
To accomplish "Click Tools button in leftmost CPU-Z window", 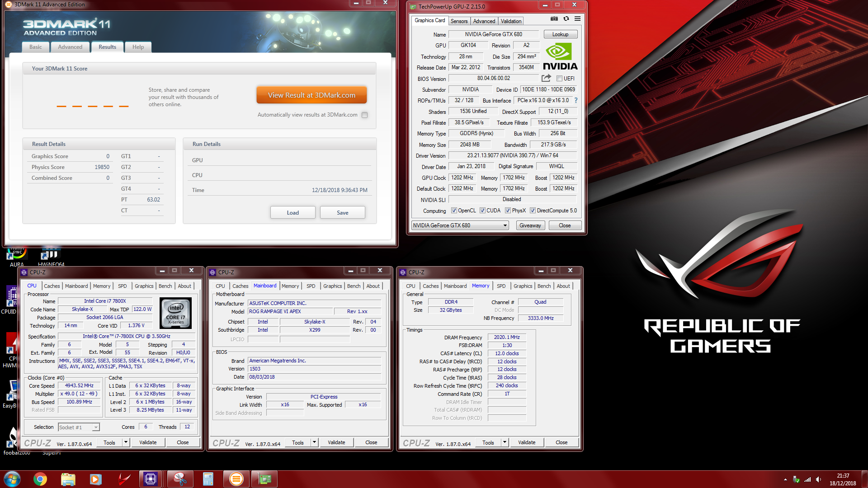I will [x=109, y=443].
